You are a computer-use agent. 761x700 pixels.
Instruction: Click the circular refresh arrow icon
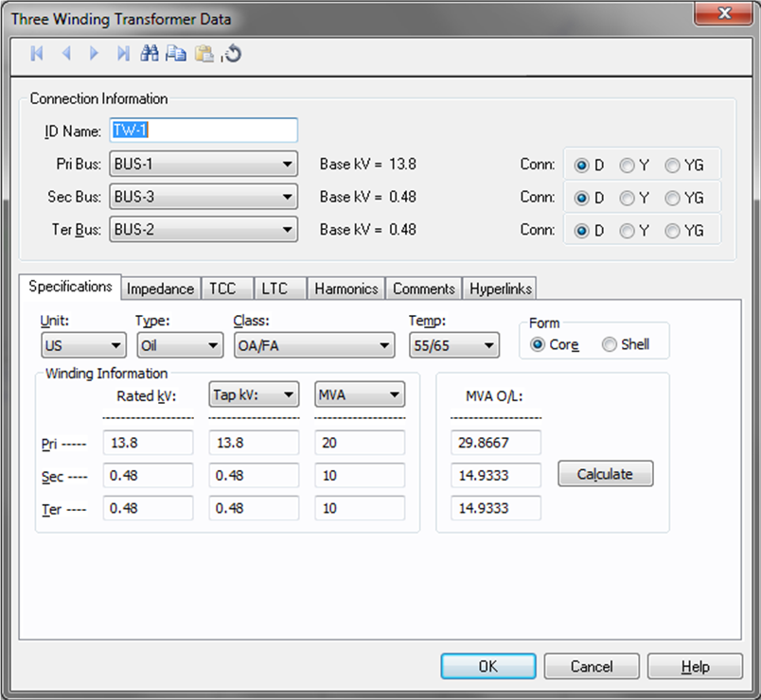[233, 54]
